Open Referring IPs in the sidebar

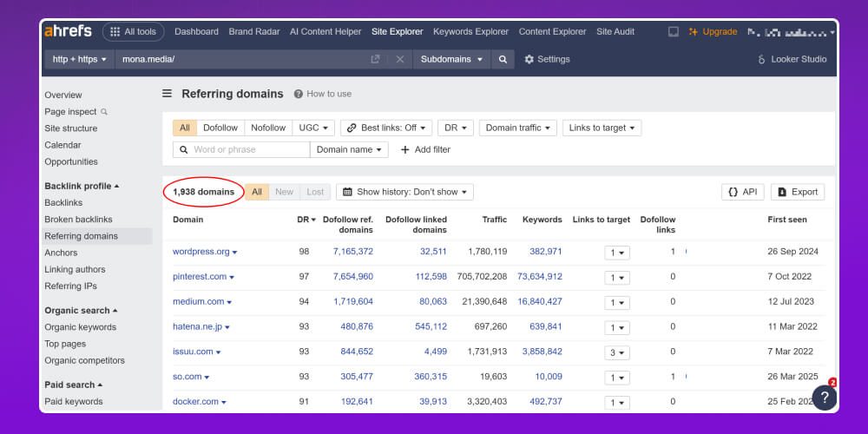(x=71, y=286)
